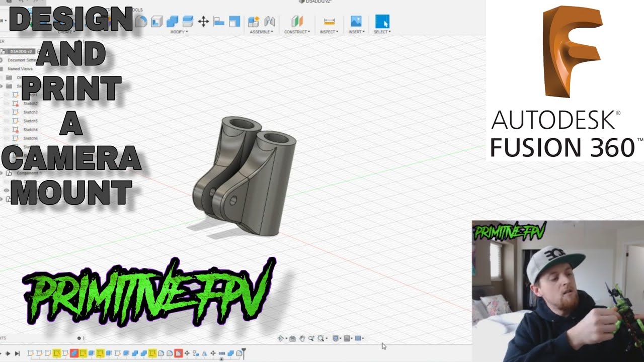Toggle visibility bulb for Sketch3
The height and width of the screenshot is (362, 644).
[x=7, y=112]
